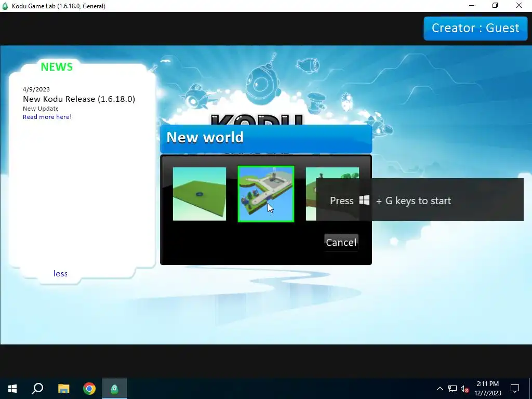Follow the Read more here! link

click(x=47, y=117)
